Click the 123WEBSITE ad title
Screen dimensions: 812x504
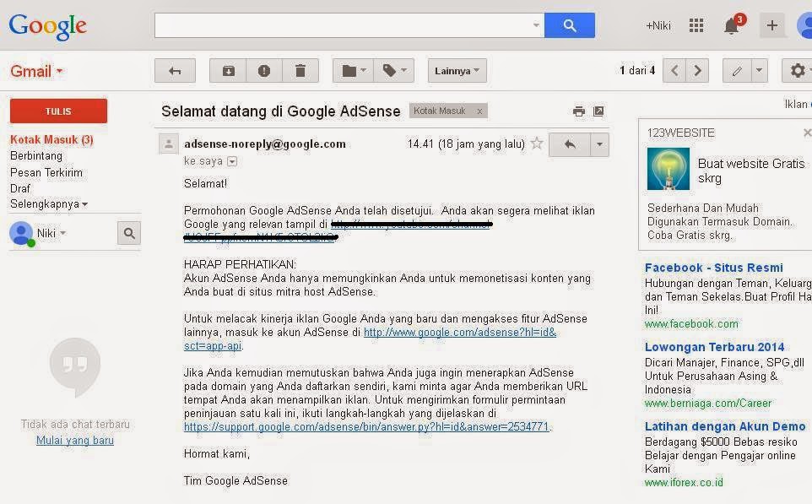pyautogui.click(x=680, y=133)
